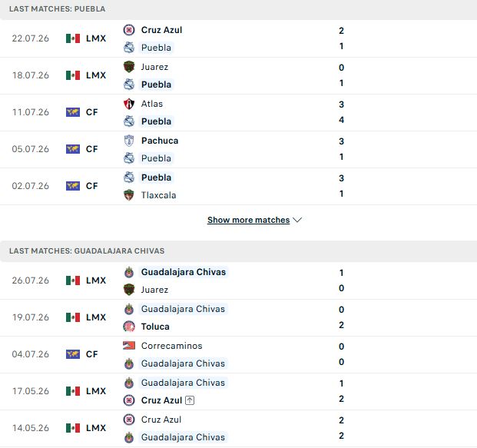The width and height of the screenshot is (477, 448).
Task: Click the CF world flag on 11.07.26 row
Action: click(73, 112)
